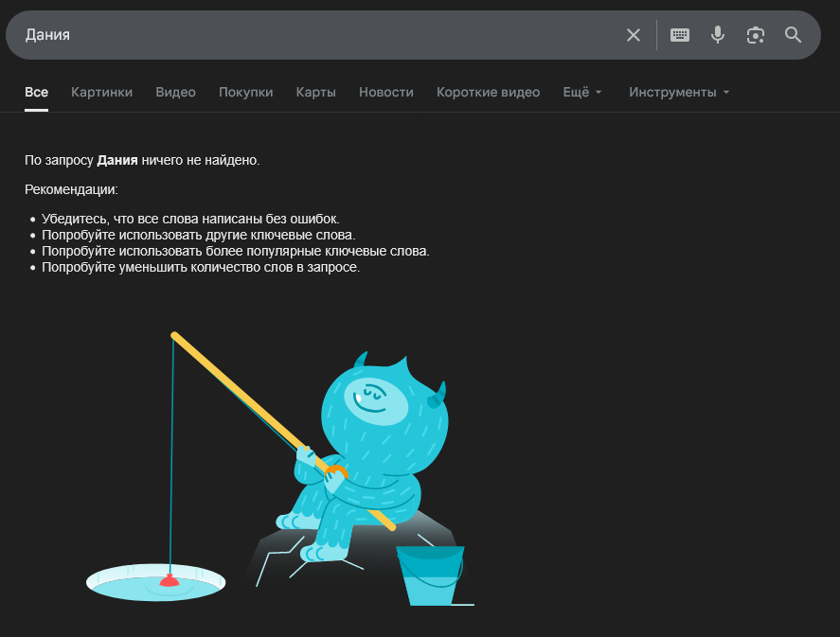
Task: Switch to the Карты tab
Action: tap(315, 92)
